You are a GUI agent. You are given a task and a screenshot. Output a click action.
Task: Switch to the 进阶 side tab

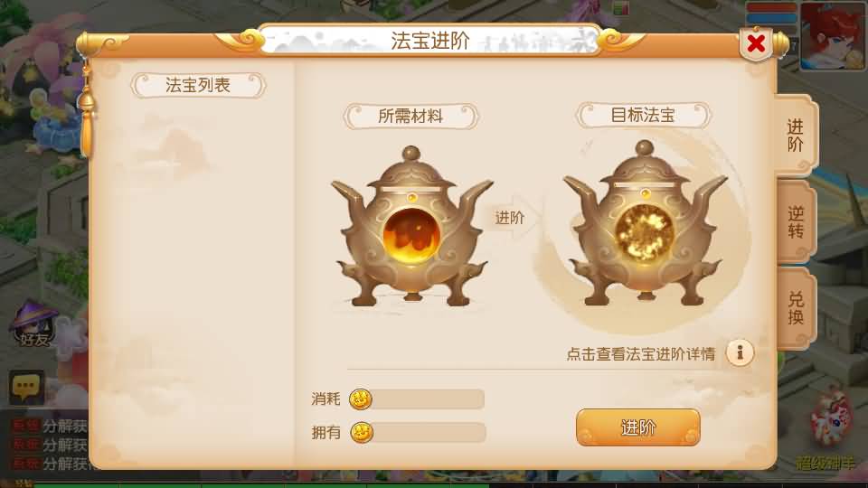pos(796,135)
